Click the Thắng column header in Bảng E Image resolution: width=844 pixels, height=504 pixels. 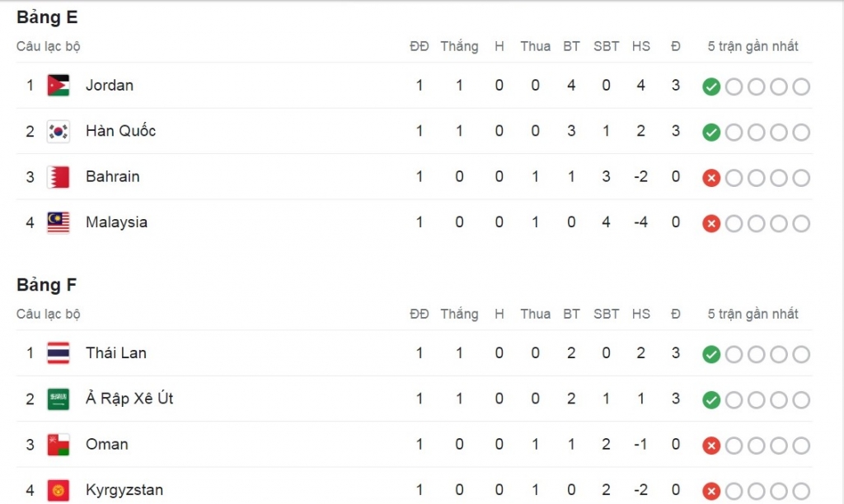(x=459, y=46)
